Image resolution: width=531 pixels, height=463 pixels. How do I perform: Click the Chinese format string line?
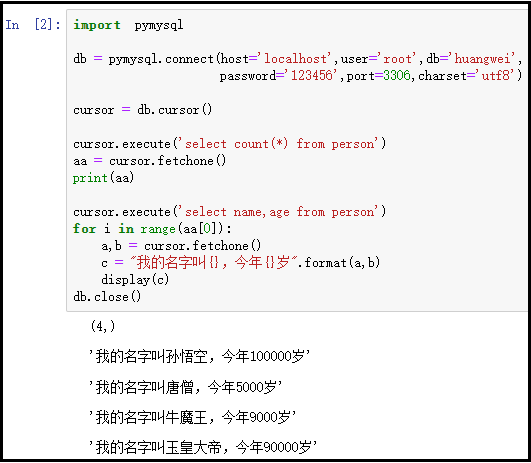tap(240, 262)
